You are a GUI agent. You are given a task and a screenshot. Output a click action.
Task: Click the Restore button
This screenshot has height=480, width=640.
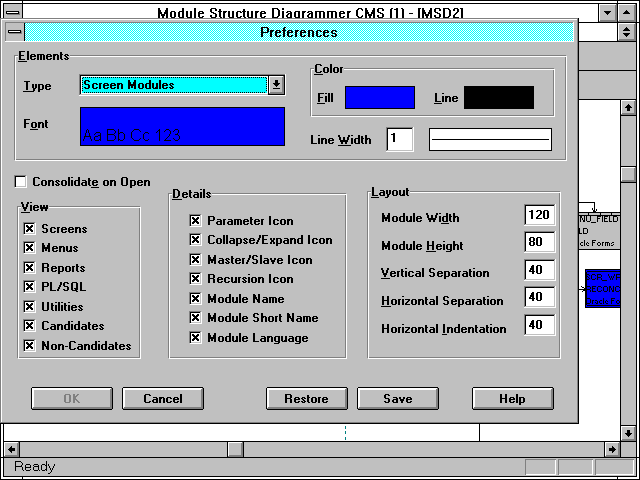pyautogui.click(x=306, y=399)
